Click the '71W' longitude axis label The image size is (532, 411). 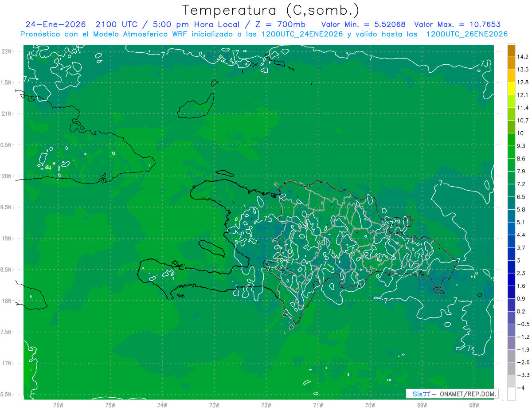[x=318, y=406]
